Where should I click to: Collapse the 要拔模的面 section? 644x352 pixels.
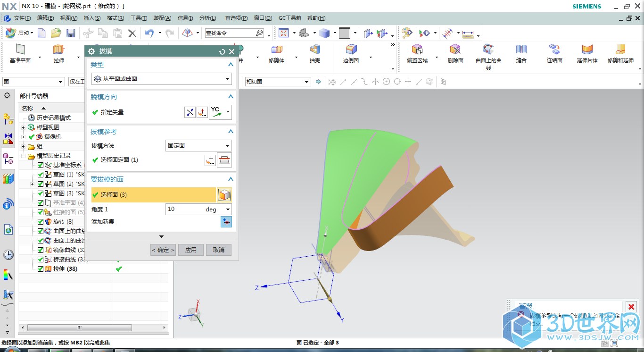pos(231,179)
